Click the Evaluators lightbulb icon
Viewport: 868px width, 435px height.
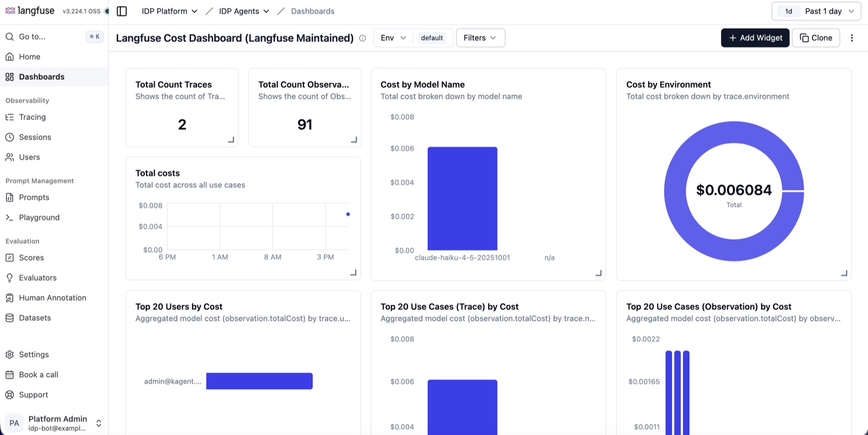click(10, 278)
